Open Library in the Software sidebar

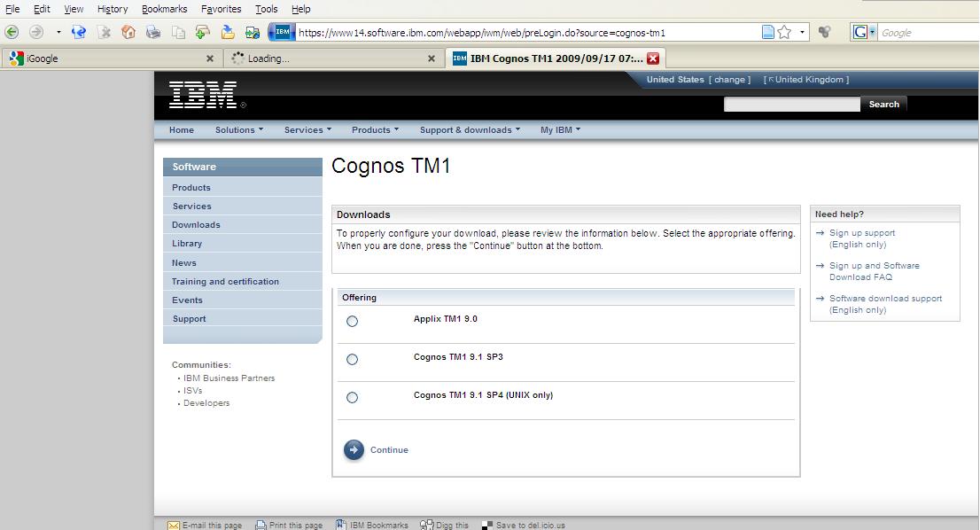(x=187, y=244)
